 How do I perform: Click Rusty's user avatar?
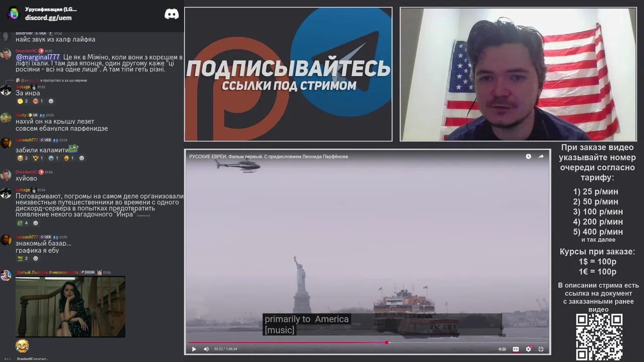[x=6, y=118]
